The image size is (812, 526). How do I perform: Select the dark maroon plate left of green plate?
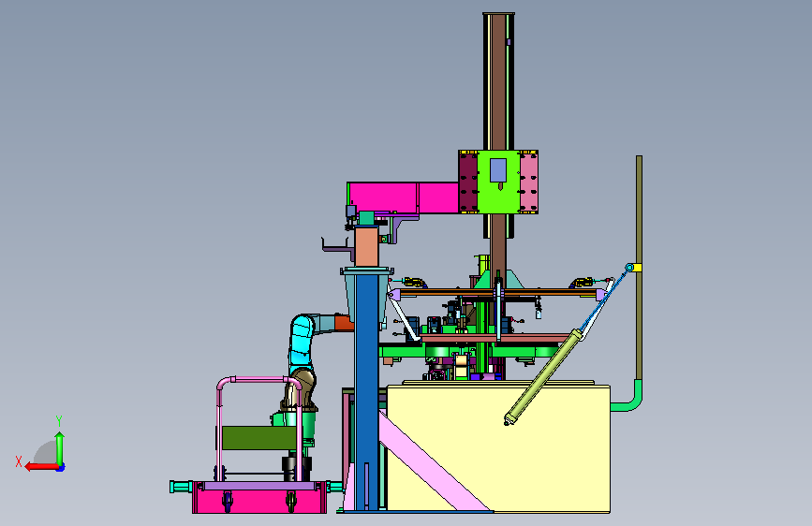(x=468, y=182)
